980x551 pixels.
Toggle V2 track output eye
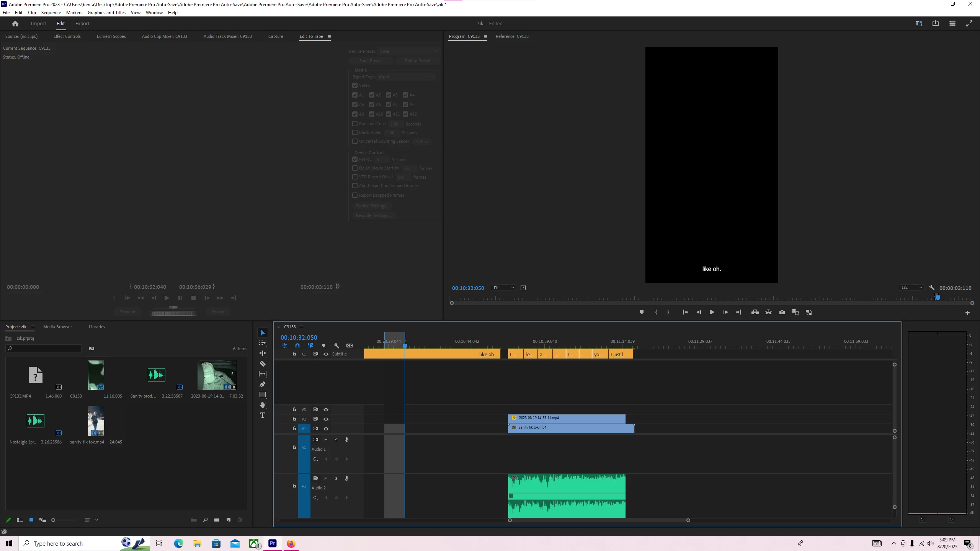coord(326,419)
